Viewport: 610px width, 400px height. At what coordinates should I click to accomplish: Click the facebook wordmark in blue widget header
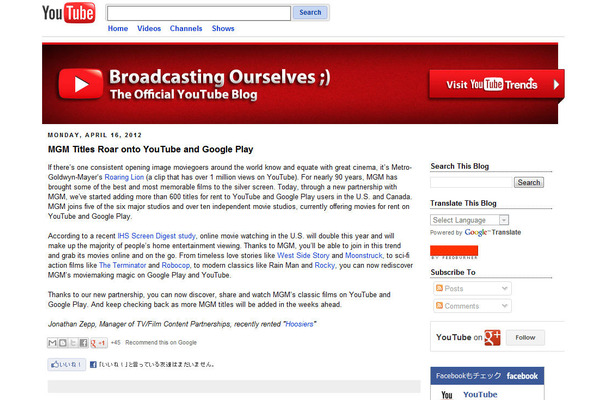click(522, 376)
